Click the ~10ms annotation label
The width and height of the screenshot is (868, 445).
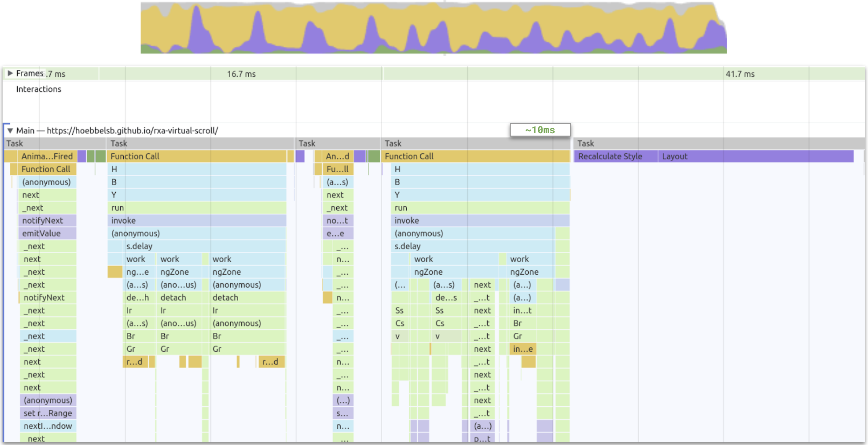540,130
